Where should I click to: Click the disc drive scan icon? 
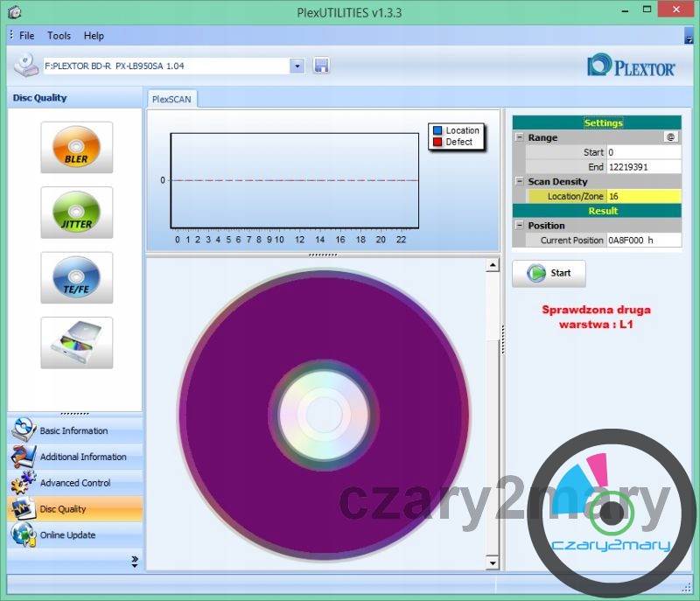[x=77, y=342]
